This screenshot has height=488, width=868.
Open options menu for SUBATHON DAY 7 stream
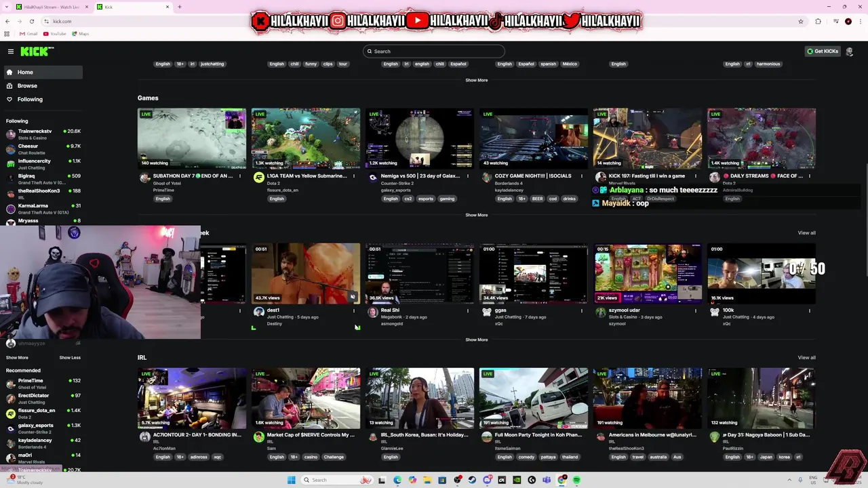coord(240,176)
